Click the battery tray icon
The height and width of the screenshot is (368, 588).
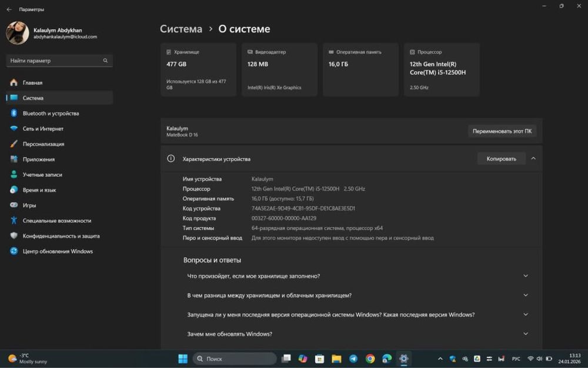click(x=549, y=359)
